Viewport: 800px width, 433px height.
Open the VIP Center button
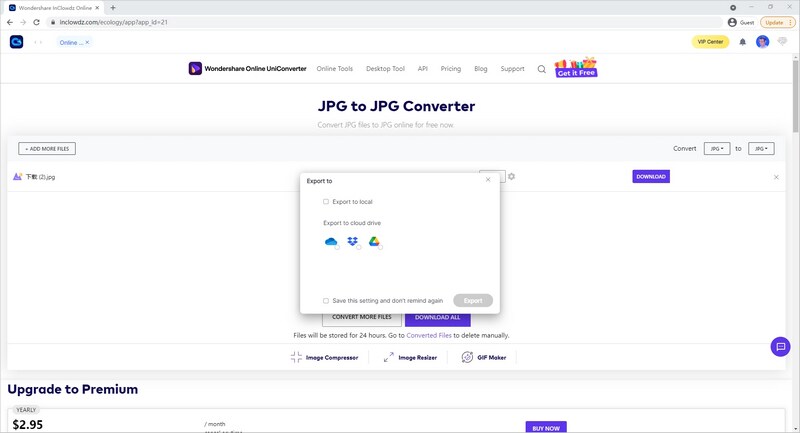(710, 42)
